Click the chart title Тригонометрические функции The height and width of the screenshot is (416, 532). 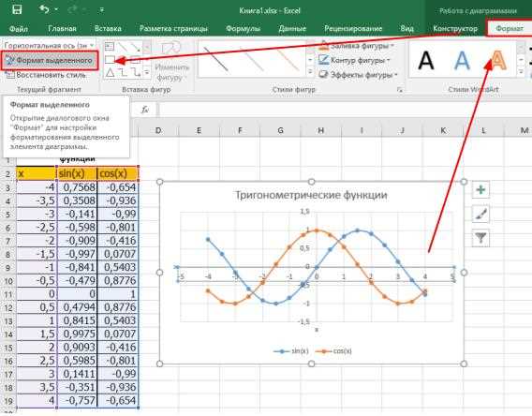[311, 195]
